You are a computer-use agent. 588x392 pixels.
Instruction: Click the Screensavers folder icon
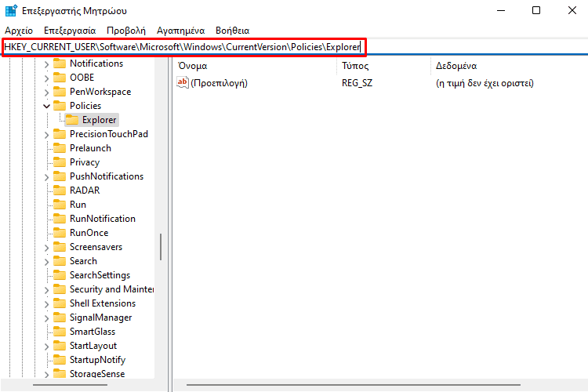pyautogui.click(x=60, y=247)
